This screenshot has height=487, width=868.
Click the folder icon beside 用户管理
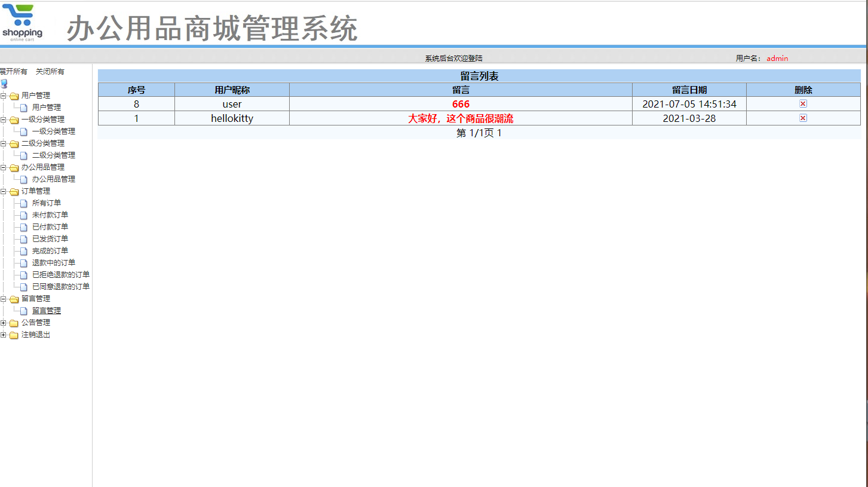point(14,95)
